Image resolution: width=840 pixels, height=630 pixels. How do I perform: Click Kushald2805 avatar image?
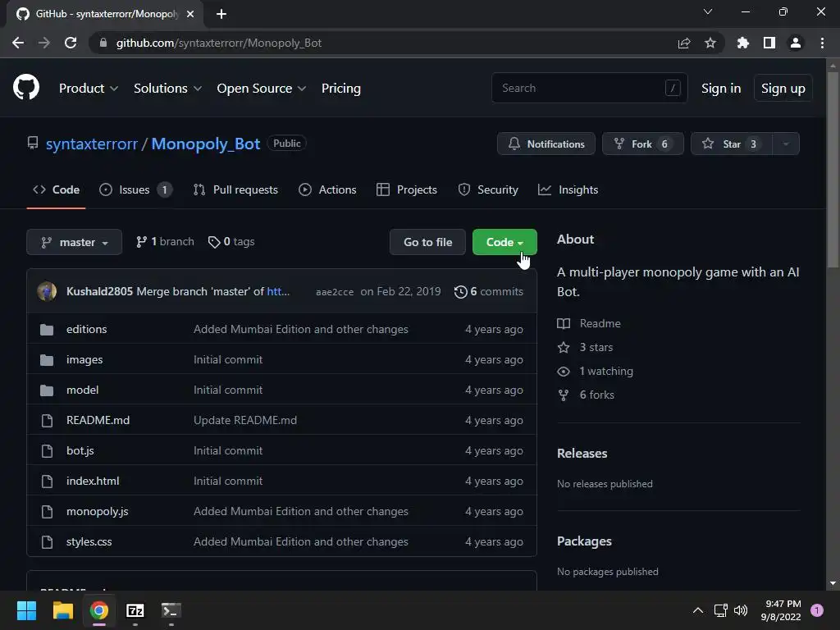47,291
